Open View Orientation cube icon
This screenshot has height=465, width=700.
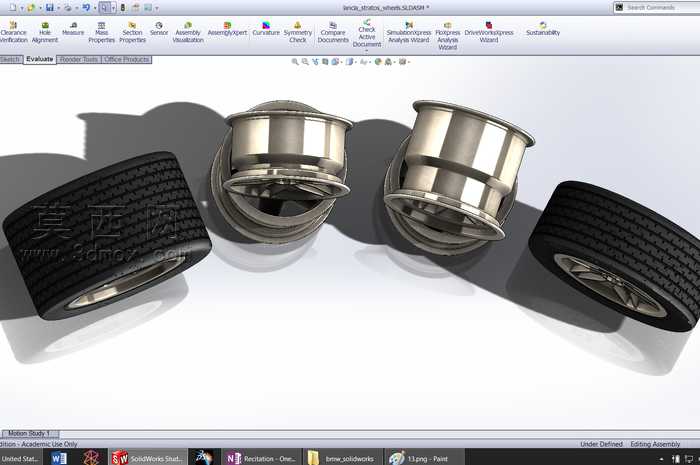[x=335, y=62]
